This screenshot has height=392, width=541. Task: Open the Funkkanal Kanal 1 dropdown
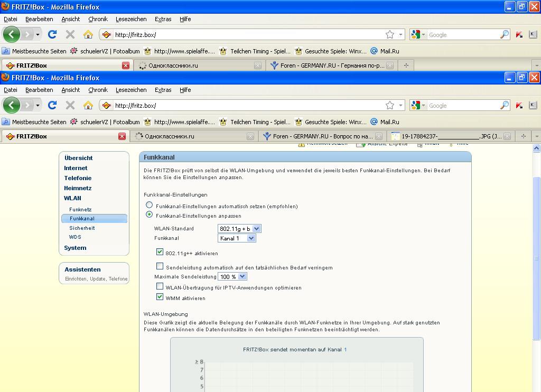pos(237,238)
